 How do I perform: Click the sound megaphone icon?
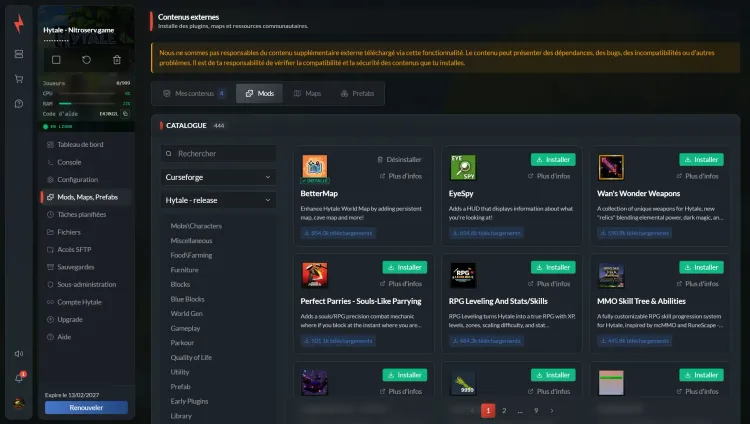point(19,354)
